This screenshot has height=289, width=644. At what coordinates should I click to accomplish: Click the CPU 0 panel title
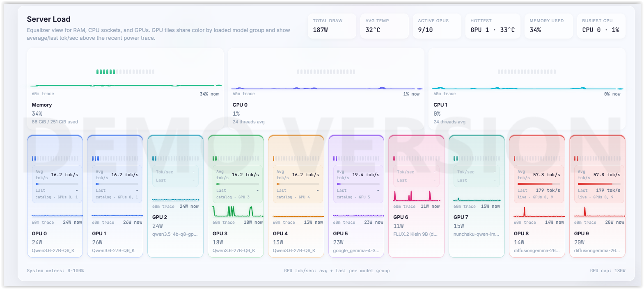pos(240,105)
